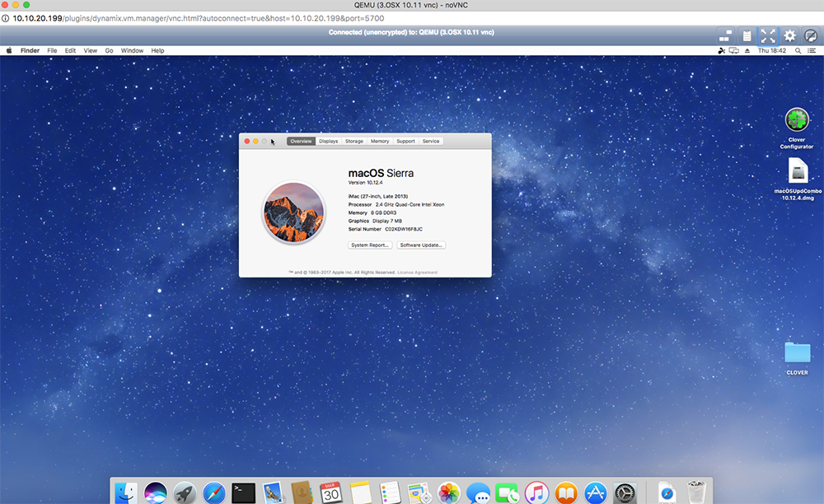824x504 pixels.
Task: Select Clover Configurator desktop icon
Action: coord(797,128)
